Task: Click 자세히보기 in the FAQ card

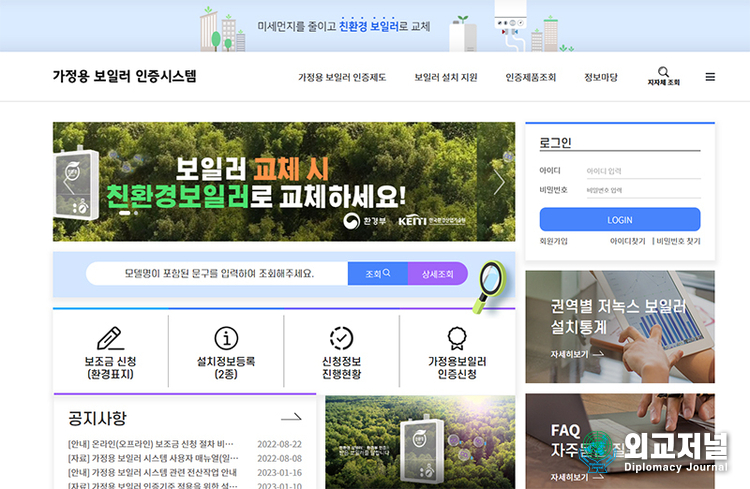Action: 577,477
